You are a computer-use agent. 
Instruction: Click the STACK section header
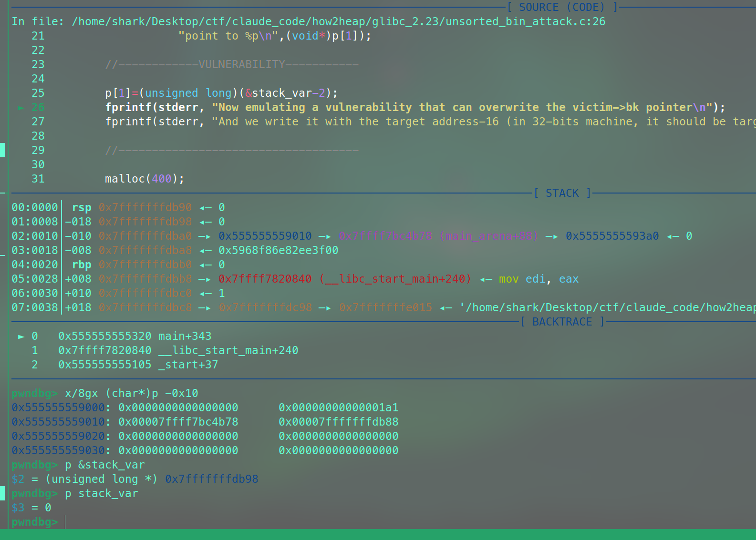coord(562,193)
